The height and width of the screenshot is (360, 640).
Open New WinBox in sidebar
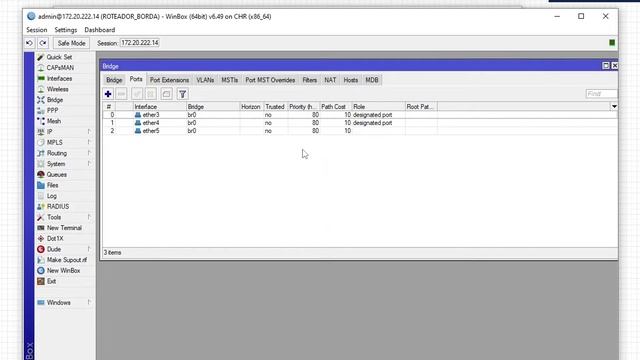click(x=63, y=271)
